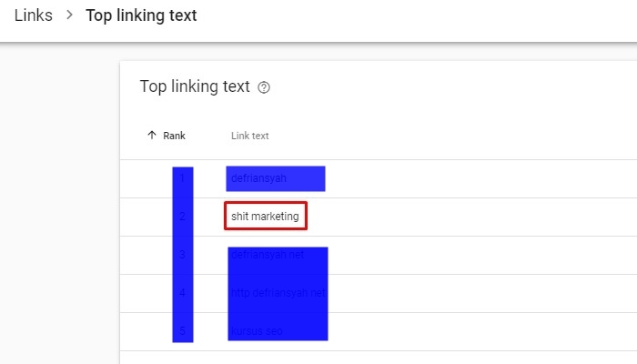Click the upward sort arrow next to Rank
The width and height of the screenshot is (637, 364).
(x=152, y=135)
